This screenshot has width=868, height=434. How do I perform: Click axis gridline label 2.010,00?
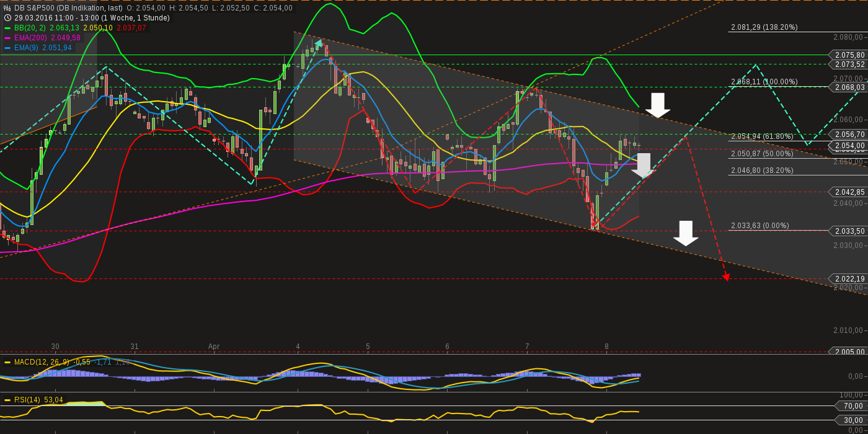coord(849,330)
